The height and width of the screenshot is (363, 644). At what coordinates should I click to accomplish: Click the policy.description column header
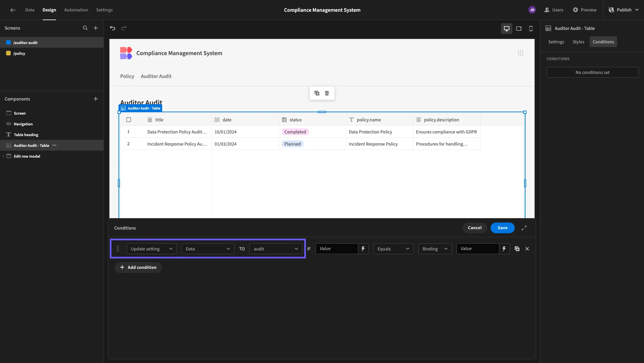coord(447,120)
